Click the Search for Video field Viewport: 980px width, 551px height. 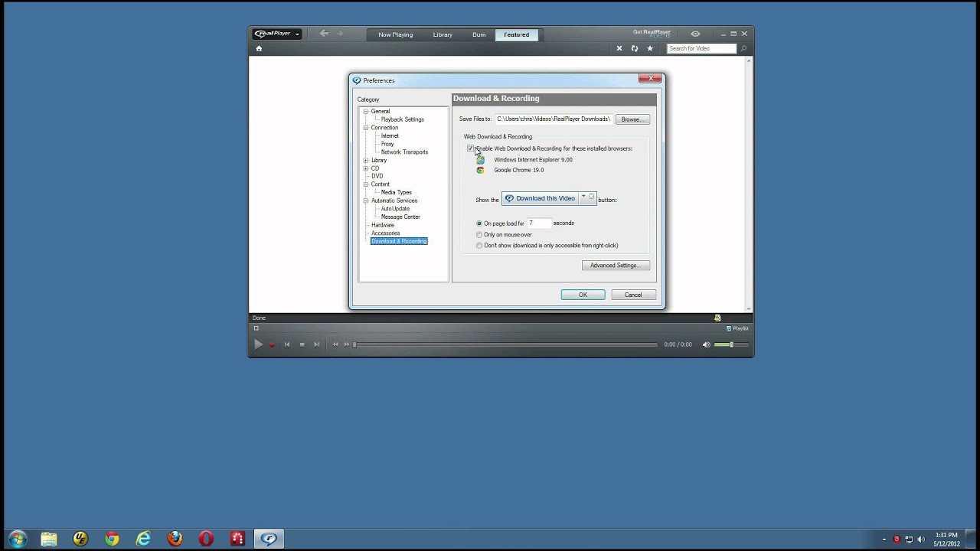click(701, 48)
